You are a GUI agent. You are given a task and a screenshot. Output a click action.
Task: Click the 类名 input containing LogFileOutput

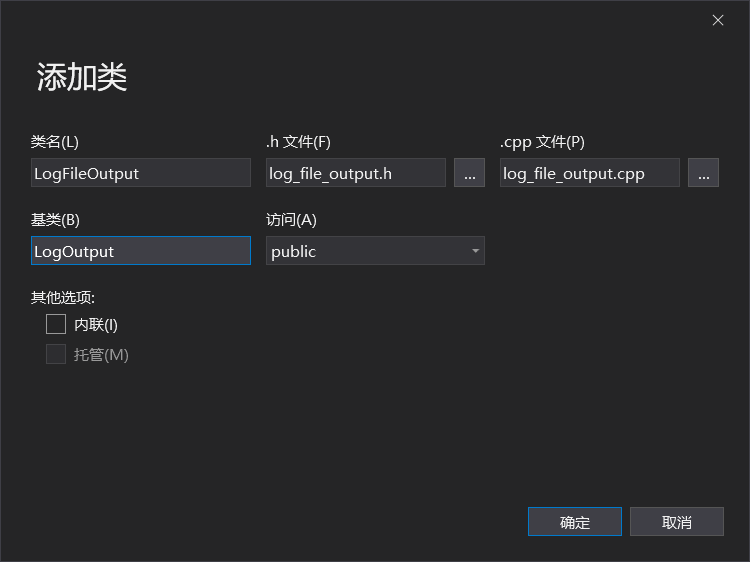[x=140, y=173]
